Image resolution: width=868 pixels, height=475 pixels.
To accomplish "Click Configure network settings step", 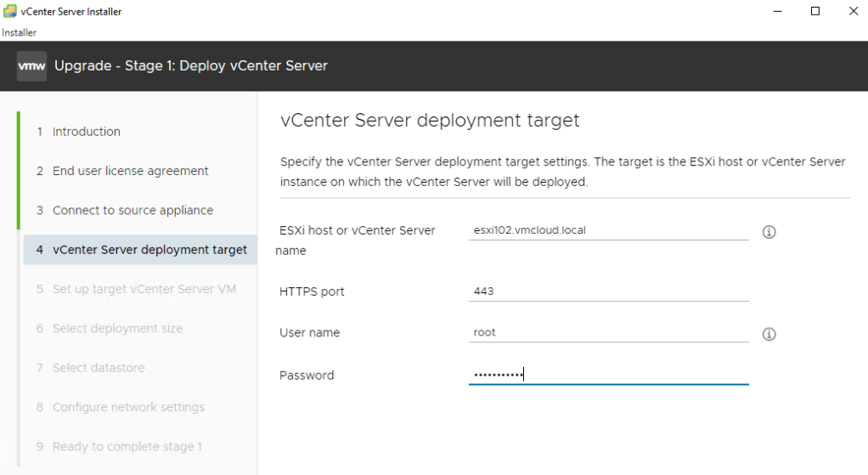I will (128, 407).
